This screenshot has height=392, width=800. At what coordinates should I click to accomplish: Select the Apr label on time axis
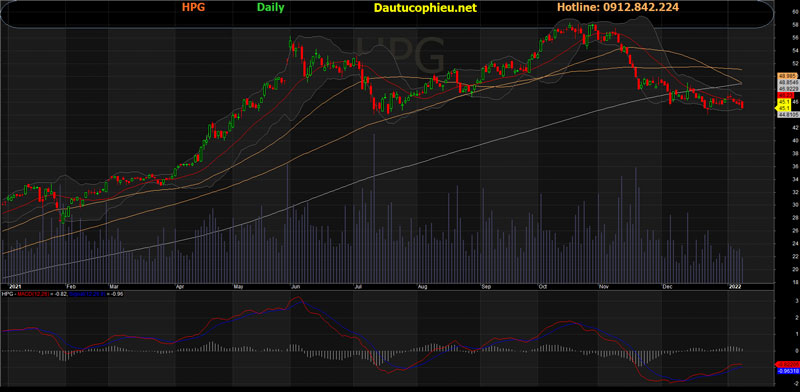[180, 287]
